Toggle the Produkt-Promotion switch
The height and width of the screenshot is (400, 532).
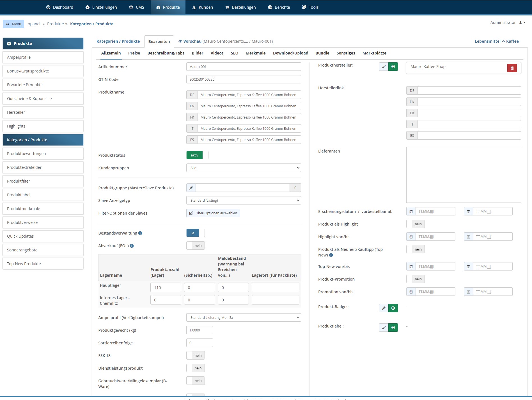point(416,279)
